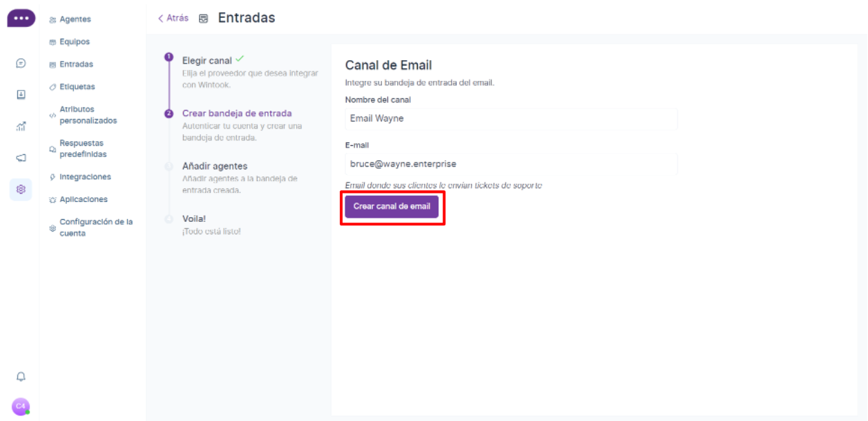Open the notifications bell icon
868x421 pixels.
21,377
